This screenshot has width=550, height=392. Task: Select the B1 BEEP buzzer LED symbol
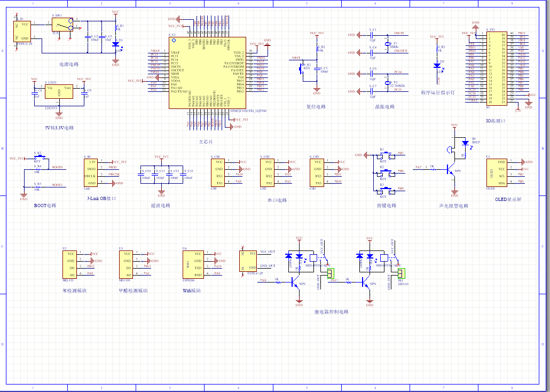(x=466, y=143)
